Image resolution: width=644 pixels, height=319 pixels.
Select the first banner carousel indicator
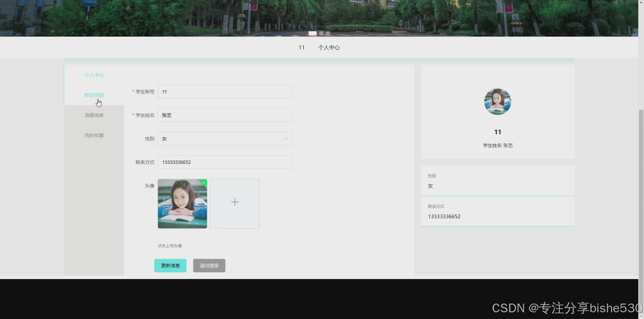(x=313, y=33)
